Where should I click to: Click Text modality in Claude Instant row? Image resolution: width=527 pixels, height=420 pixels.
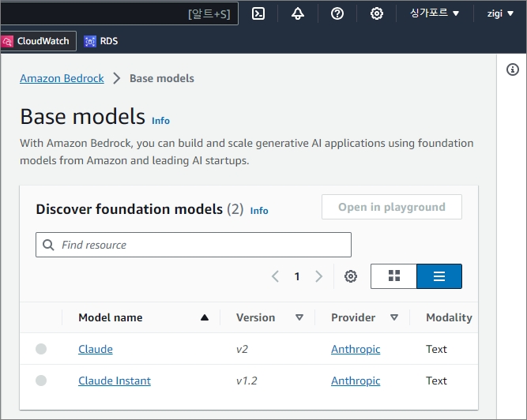click(x=436, y=381)
